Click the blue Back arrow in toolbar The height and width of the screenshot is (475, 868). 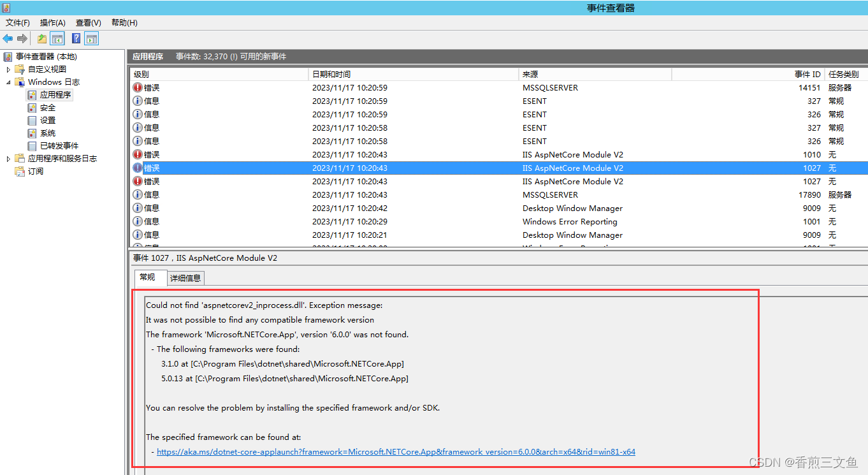pyautogui.click(x=8, y=39)
